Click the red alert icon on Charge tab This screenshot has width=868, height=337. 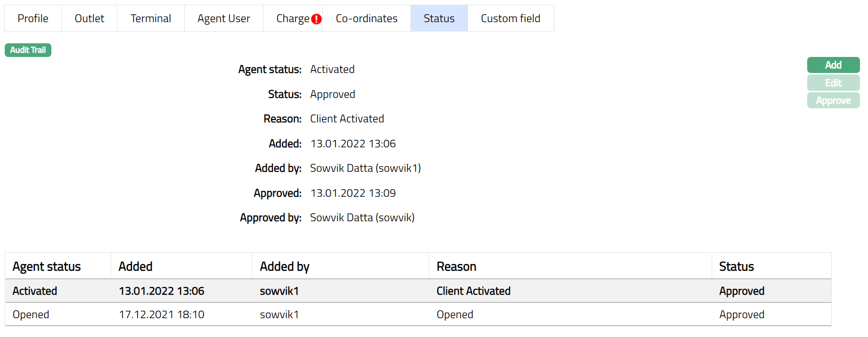[316, 19]
